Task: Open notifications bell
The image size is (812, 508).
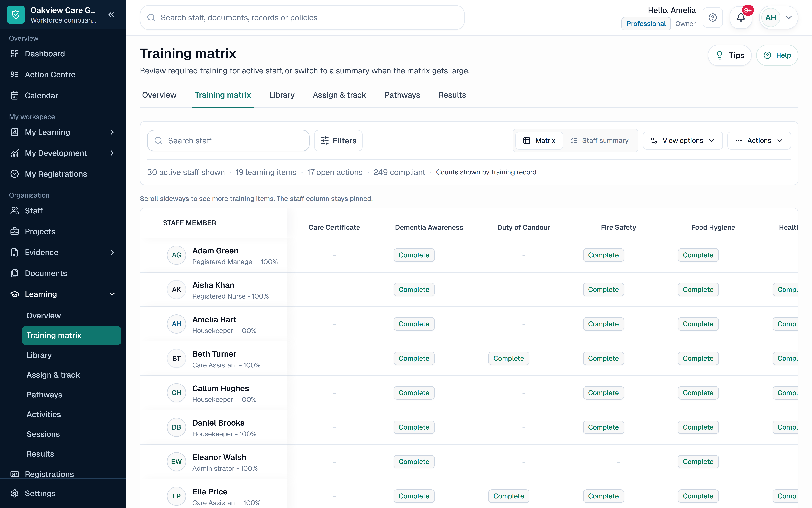Action: coord(741,17)
